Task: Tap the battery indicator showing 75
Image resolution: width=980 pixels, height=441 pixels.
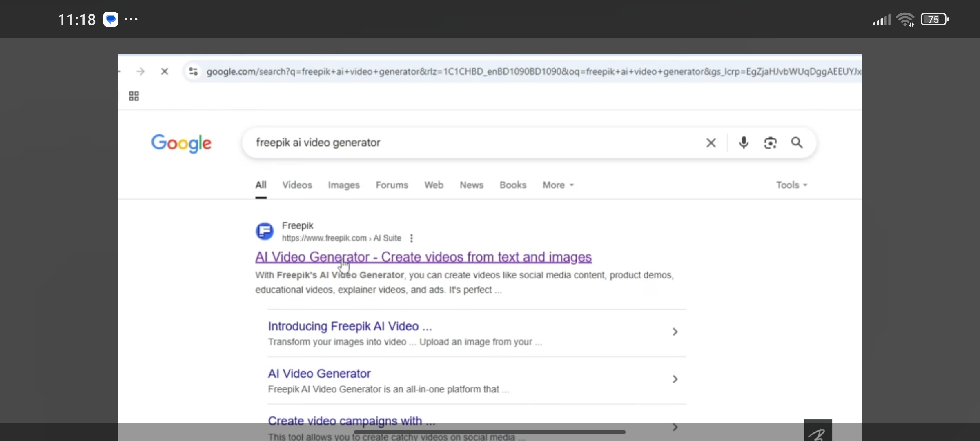Action: pos(935,19)
